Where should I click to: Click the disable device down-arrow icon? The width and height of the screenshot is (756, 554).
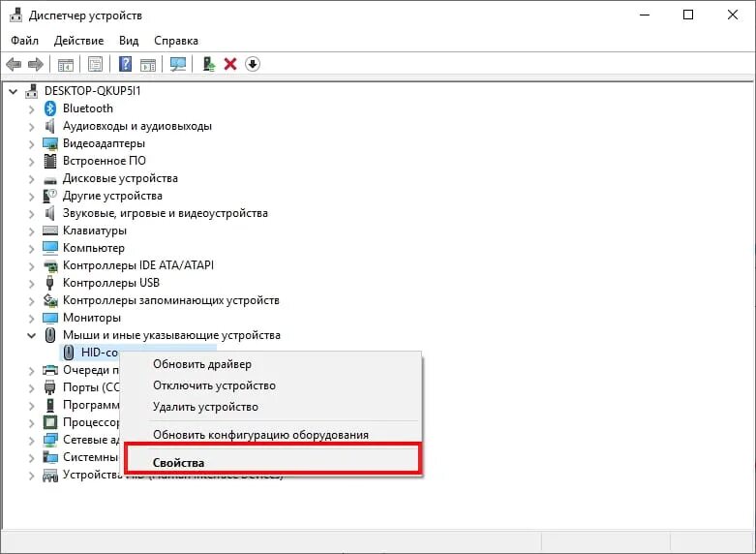(x=253, y=64)
